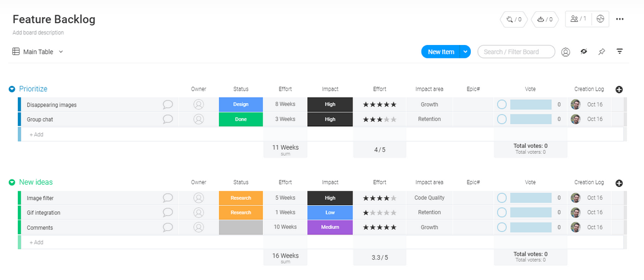Open the New ideas group title
Screen dimensions: 644x280
[x=35, y=182]
